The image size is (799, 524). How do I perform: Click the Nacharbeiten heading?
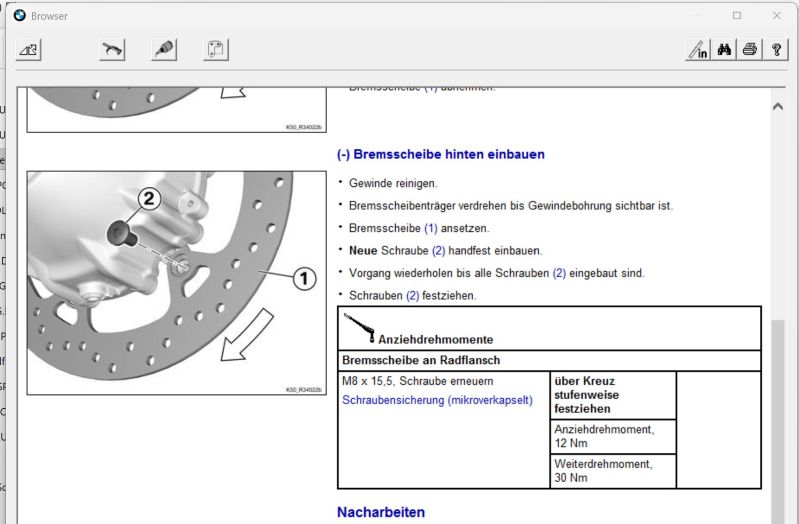[x=381, y=512]
